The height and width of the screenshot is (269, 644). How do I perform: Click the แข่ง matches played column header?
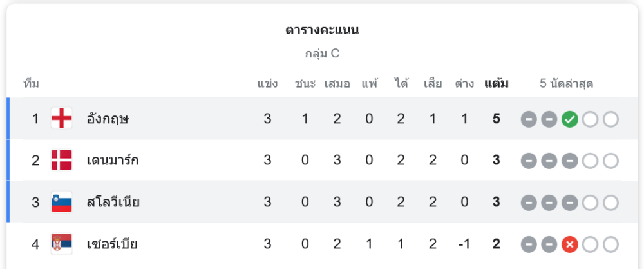coord(267,84)
